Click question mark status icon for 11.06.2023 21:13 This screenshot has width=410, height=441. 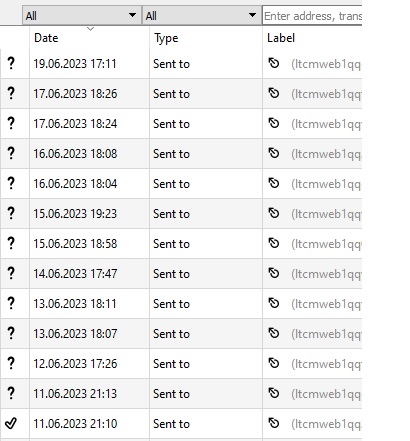pos(11,393)
